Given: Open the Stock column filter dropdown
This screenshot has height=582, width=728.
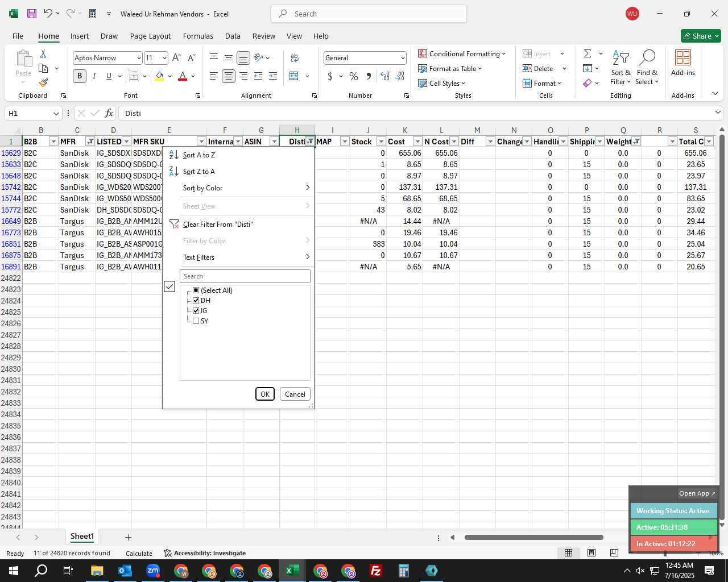Looking at the screenshot, I should (381, 142).
